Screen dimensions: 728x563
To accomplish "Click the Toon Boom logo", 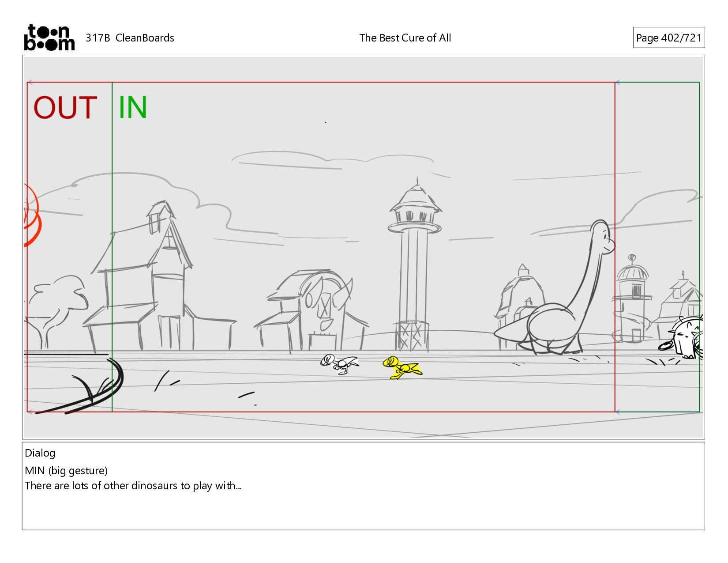I will [49, 38].
